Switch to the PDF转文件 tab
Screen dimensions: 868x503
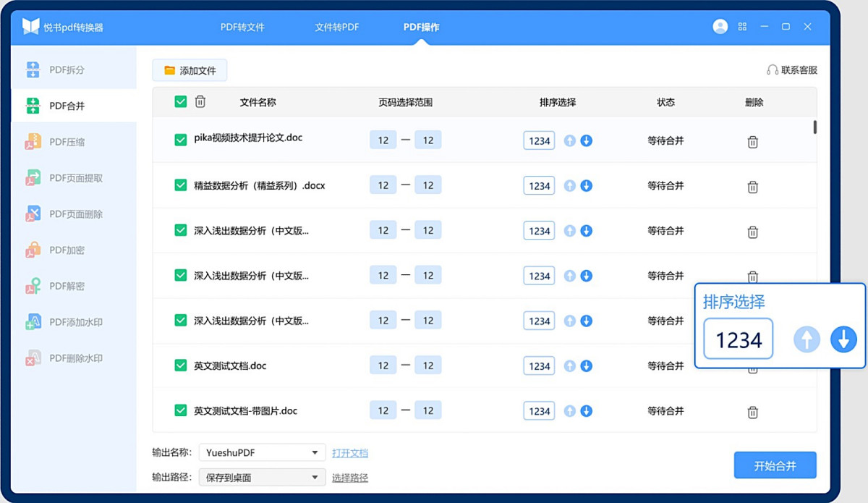tap(240, 27)
